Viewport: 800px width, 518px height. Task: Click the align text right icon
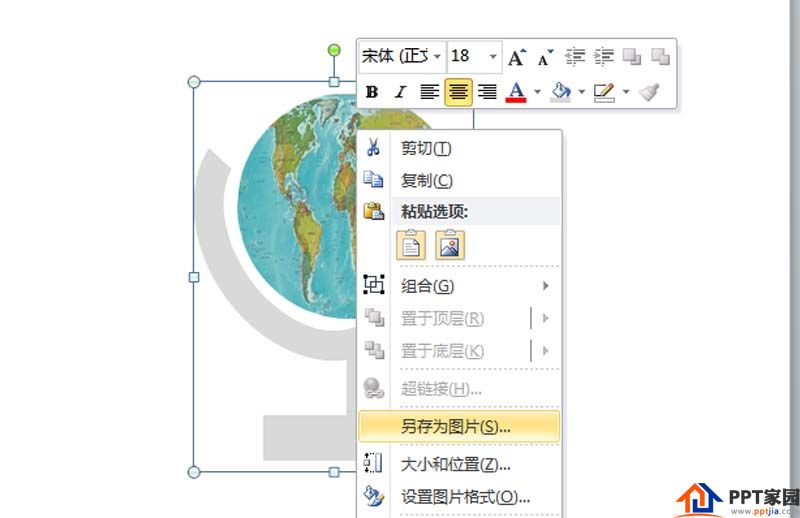[487, 92]
